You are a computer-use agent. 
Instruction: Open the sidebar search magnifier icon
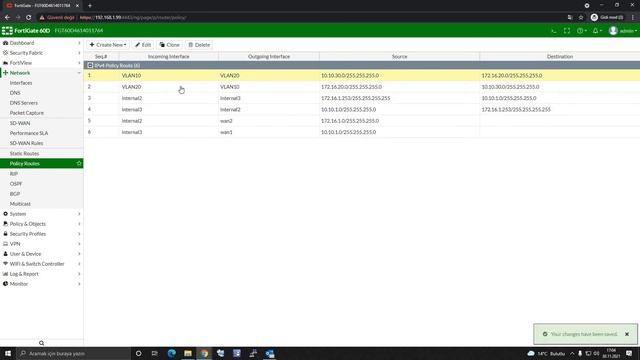[x=42, y=343]
